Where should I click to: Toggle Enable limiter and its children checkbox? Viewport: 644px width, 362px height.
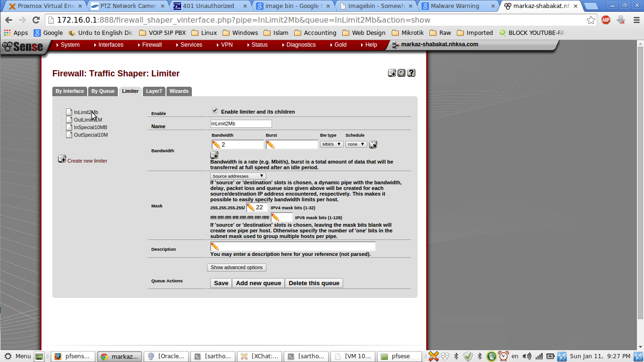pos(215,110)
